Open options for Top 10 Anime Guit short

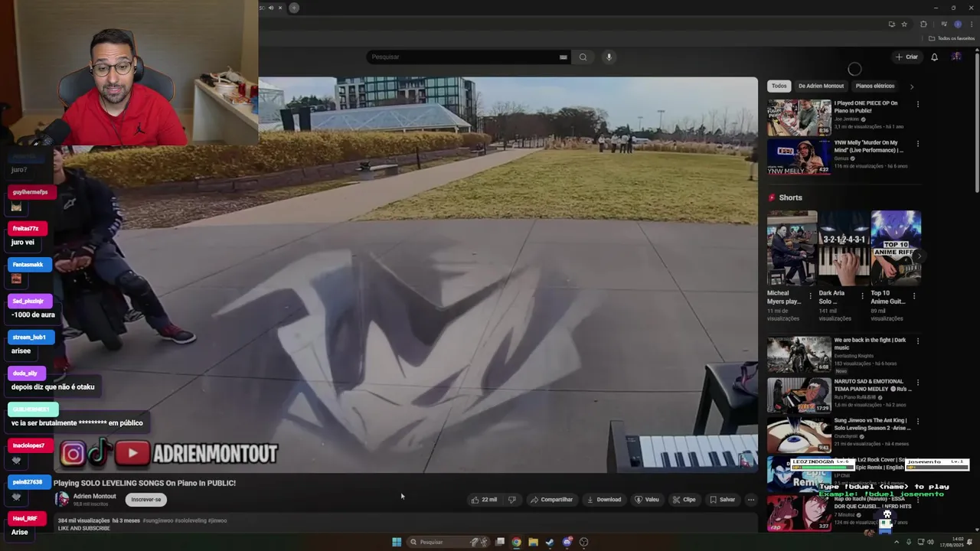(914, 295)
